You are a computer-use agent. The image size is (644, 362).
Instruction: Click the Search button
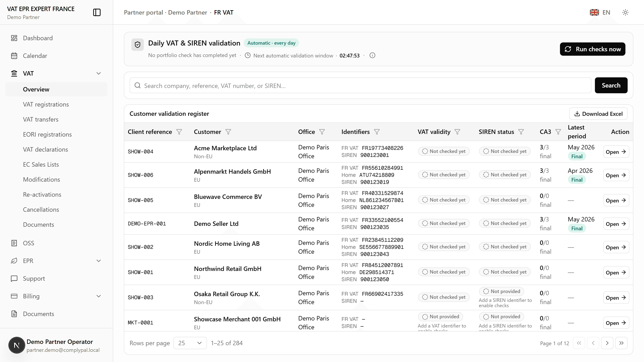click(x=611, y=86)
